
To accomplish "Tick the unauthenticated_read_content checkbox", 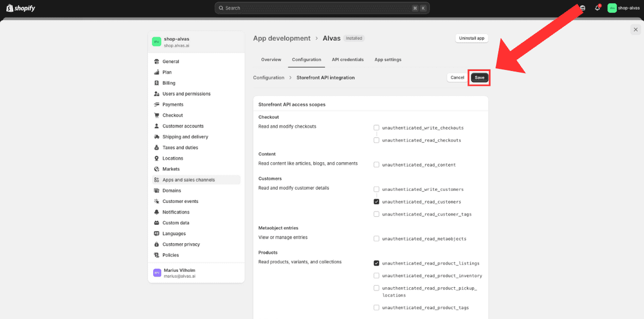I will [x=376, y=165].
